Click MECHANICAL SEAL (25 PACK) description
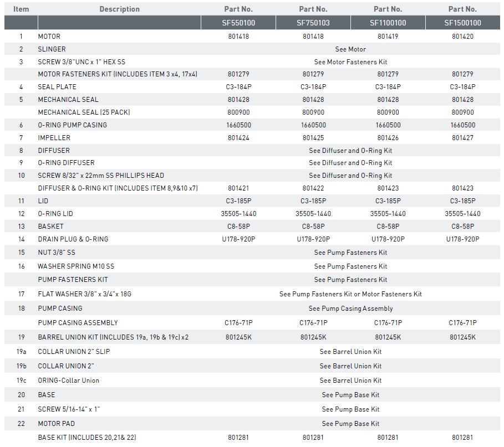The height and width of the screenshot is (447, 504). [x=84, y=112]
